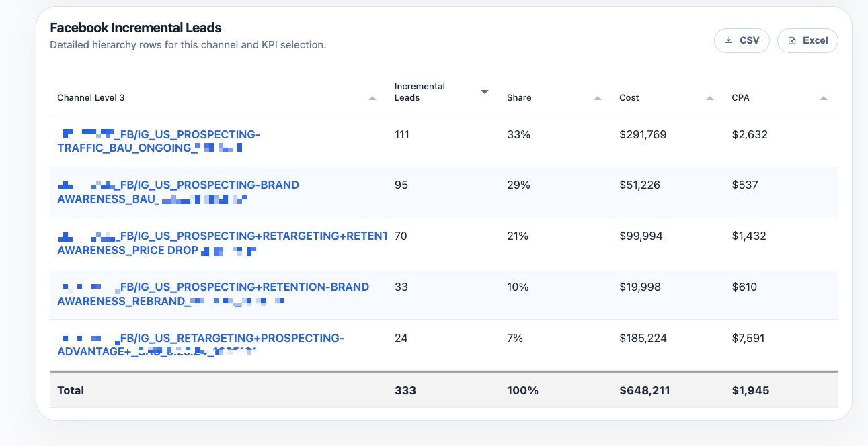Sort by CPA column arrow icon
Image resolution: width=868 pixels, height=446 pixels.
point(824,98)
